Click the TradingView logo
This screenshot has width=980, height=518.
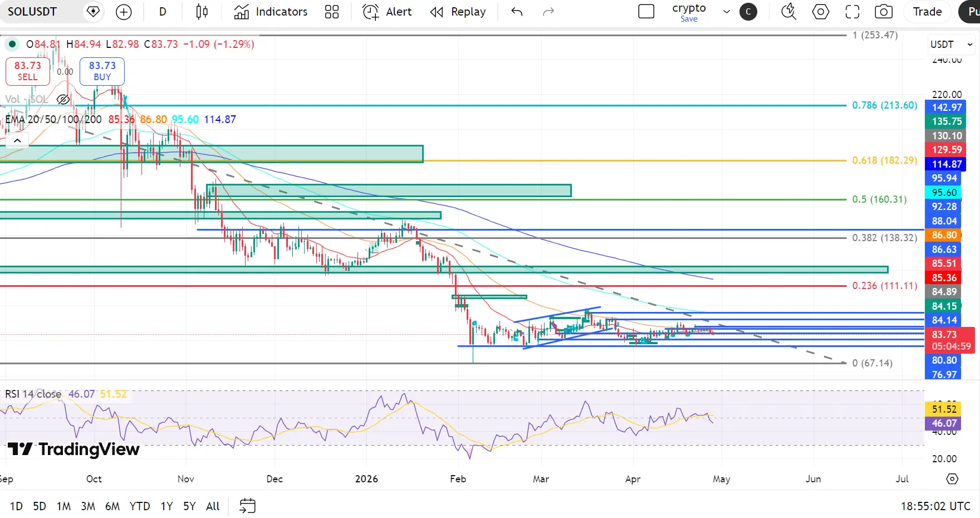pos(73,449)
